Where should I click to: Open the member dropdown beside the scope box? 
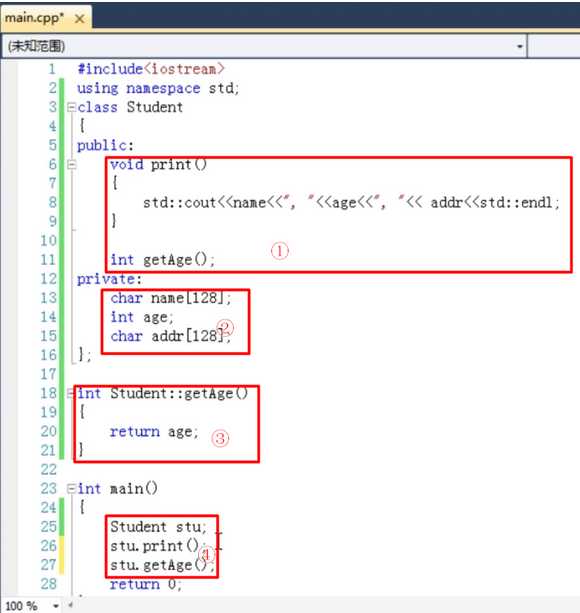tap(554, 46)
